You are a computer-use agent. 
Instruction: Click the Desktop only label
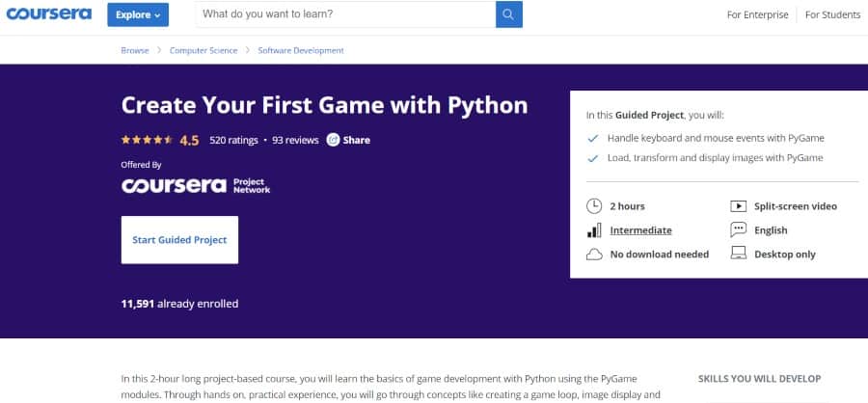click(785, 255)
